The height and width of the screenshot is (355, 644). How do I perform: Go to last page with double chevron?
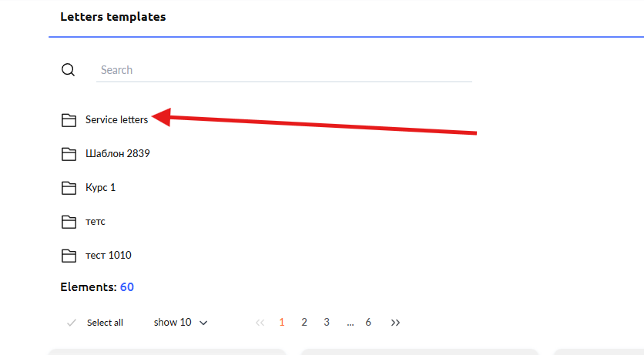395,323
